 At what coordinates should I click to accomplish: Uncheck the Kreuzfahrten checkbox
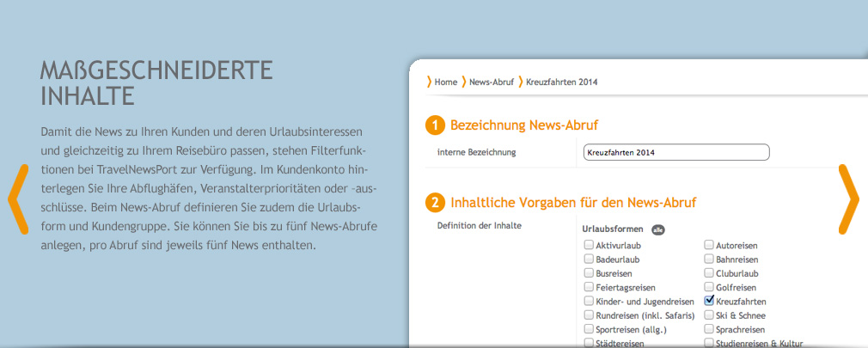(709, 302)
